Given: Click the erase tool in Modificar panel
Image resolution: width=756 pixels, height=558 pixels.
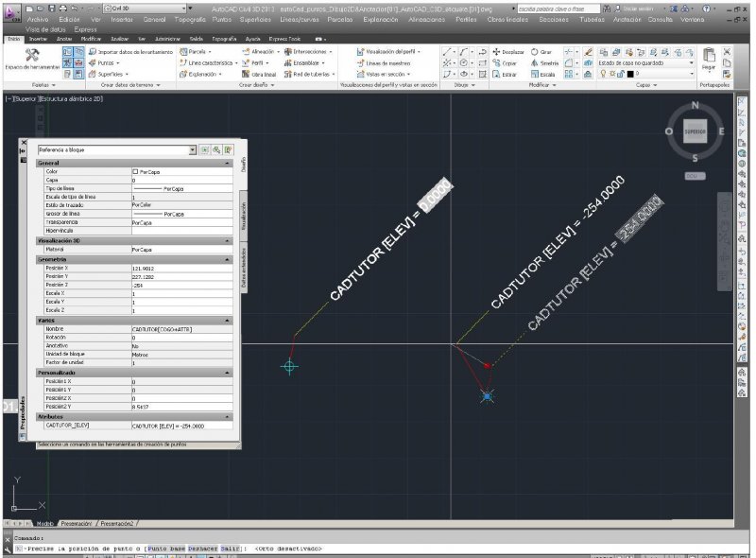Looking at the screenshot, I should pyautogui.click(x=588, y=52).
